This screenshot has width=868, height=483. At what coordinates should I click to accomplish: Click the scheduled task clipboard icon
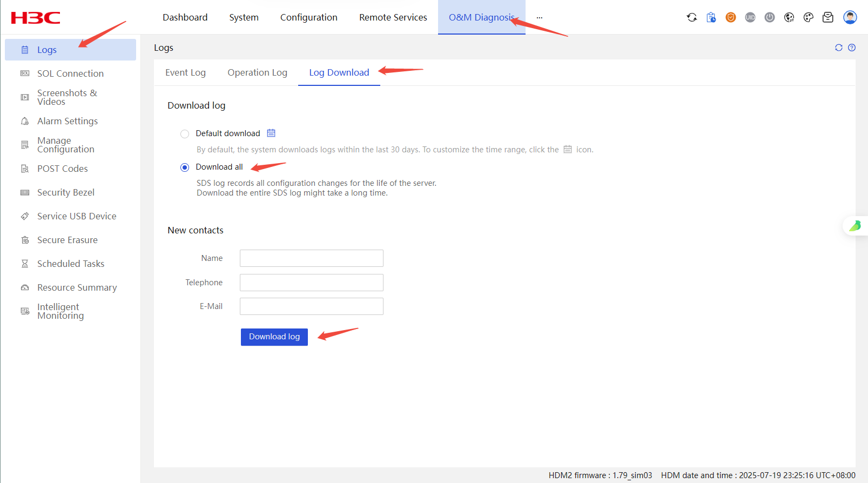coord(711,17)
